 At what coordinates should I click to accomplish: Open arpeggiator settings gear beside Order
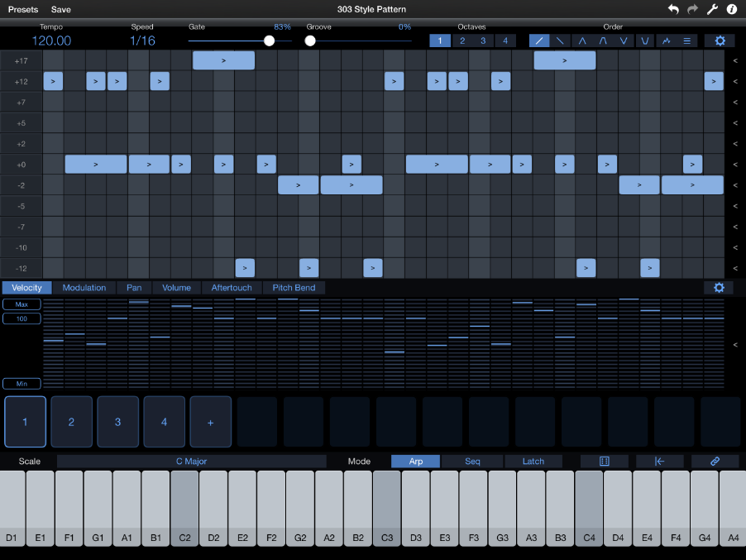pos(720,41)
